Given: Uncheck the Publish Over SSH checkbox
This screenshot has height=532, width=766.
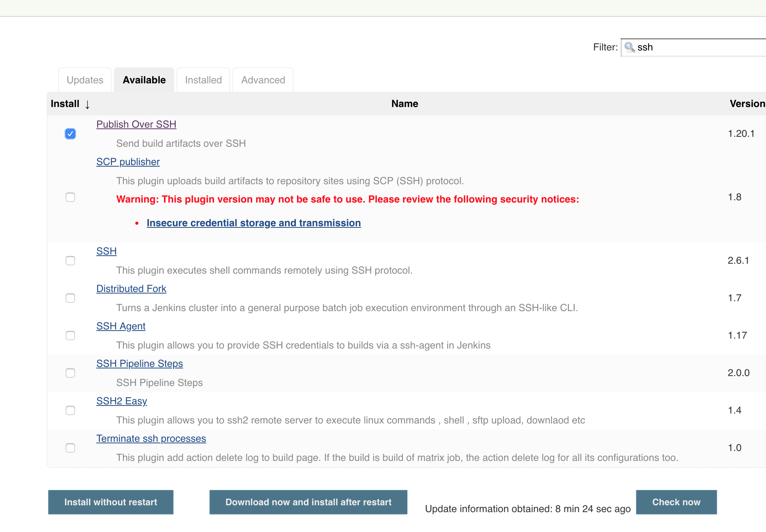Looking at the screenshot, I should pyautogui.click(x=70, y=134).
